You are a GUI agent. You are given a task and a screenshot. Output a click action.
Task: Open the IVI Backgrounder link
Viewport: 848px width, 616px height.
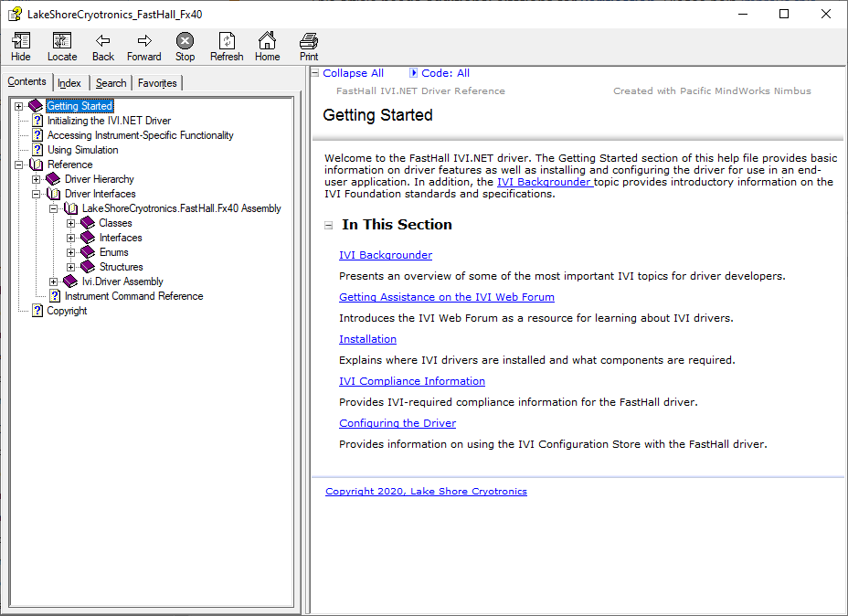point(385,254)
